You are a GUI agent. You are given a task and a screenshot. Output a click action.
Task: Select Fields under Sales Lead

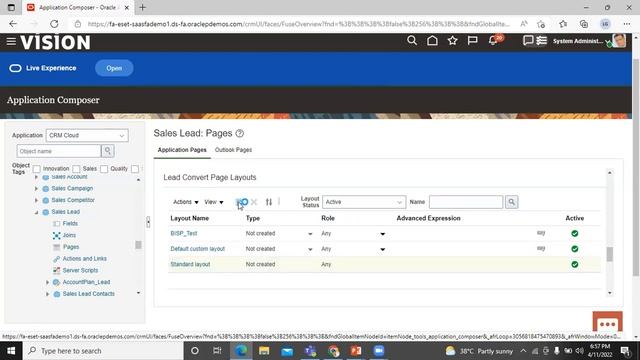tap(70, 224)
